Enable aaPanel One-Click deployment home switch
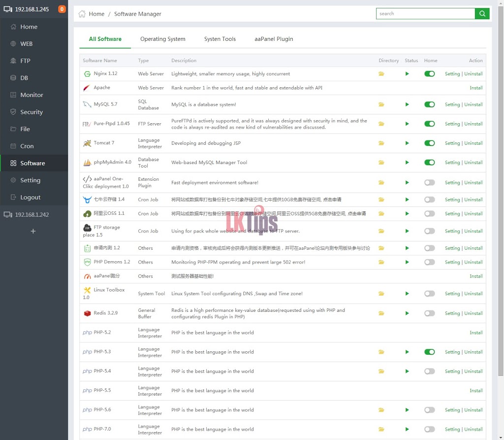This screenshot has height=440, width=504. 429,182
